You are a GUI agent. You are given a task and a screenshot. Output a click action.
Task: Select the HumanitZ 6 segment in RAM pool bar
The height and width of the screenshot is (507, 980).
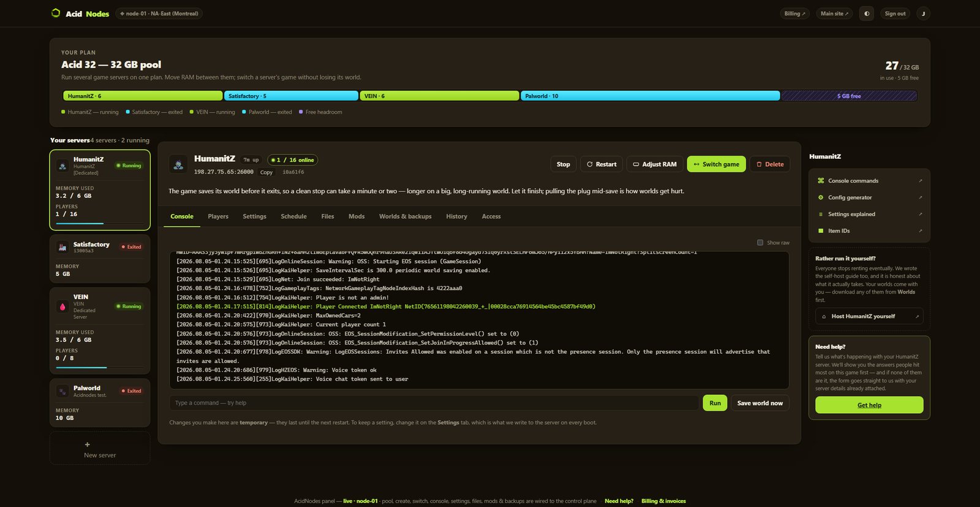tap(143, 96)
